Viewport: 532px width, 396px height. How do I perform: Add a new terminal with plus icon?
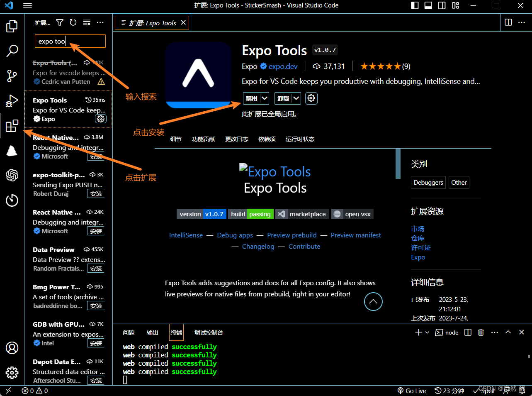[x=418, y=332]
